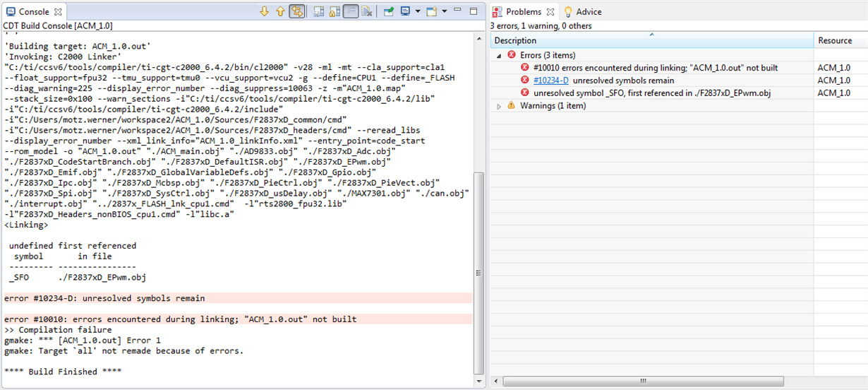
Task: Click console scrollbar up arrow
Action: pyautogui.click(x=479, y=38)
